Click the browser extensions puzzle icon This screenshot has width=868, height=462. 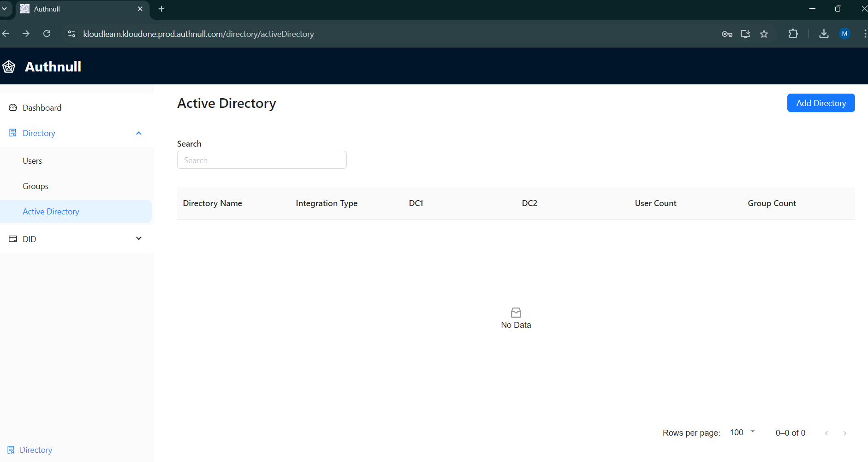[x=794, y=34]
